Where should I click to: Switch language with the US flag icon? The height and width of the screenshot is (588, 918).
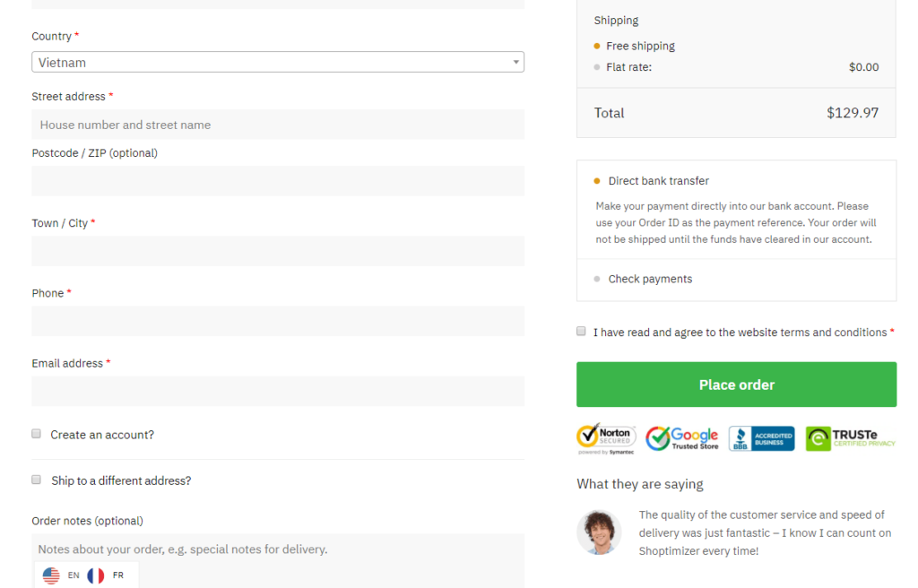click(51, 575)
